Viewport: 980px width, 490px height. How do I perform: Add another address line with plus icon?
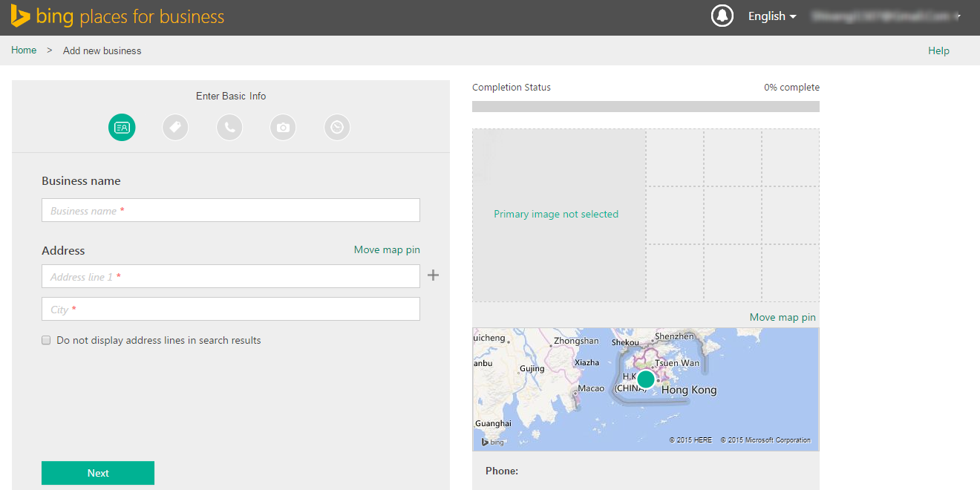coord(434,275)
